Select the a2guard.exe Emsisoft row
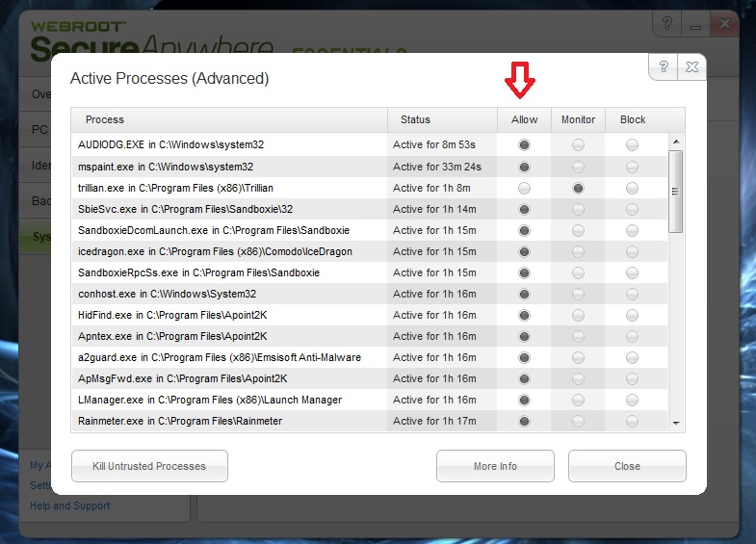The width and height of the screenshot is (756, 544). 369,357
